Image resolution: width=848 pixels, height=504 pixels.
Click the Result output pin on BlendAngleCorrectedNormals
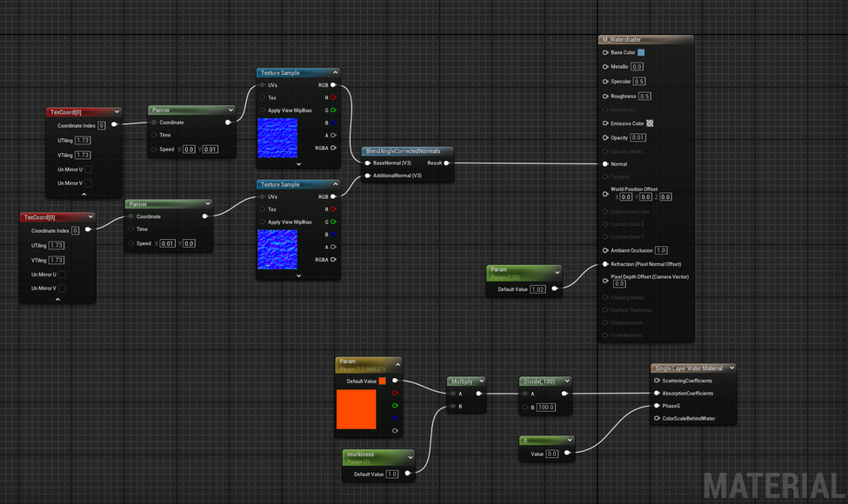tap(446, 162)
